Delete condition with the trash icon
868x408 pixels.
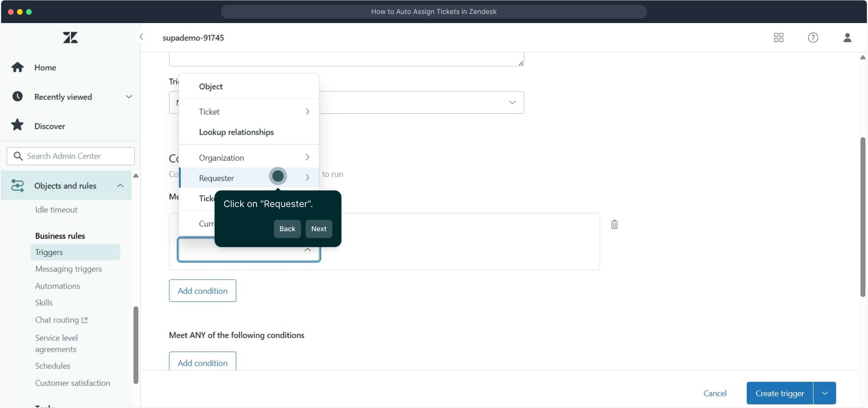(x=614, y=224)
